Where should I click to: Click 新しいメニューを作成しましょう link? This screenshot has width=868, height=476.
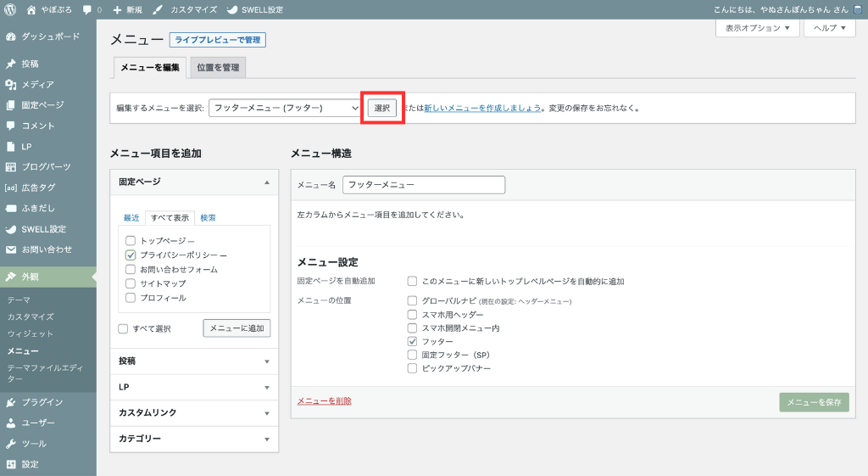click(482, 108)
